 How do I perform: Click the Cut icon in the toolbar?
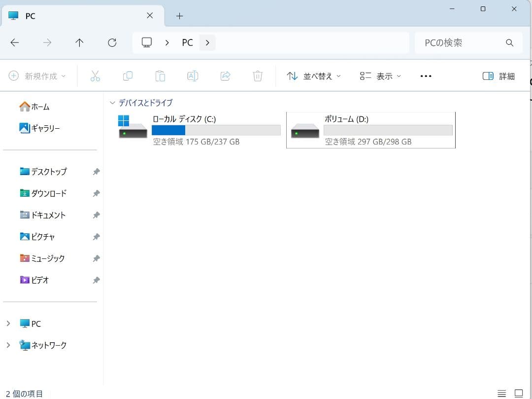[x=95, y=75]
